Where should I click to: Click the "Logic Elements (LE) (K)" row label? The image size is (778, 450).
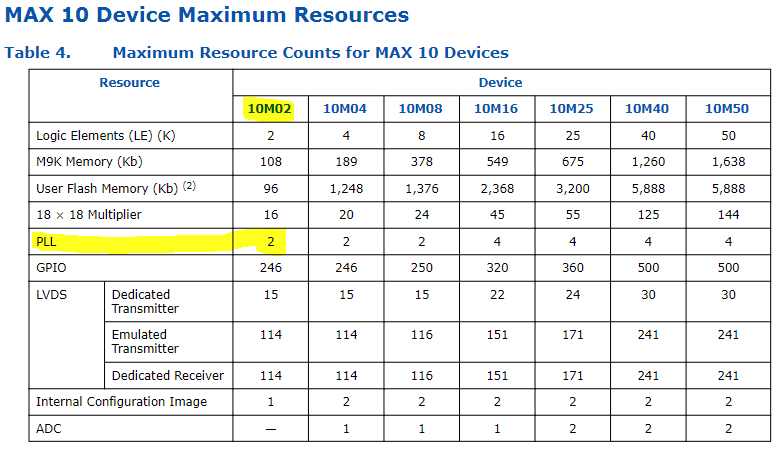(106, 135)
